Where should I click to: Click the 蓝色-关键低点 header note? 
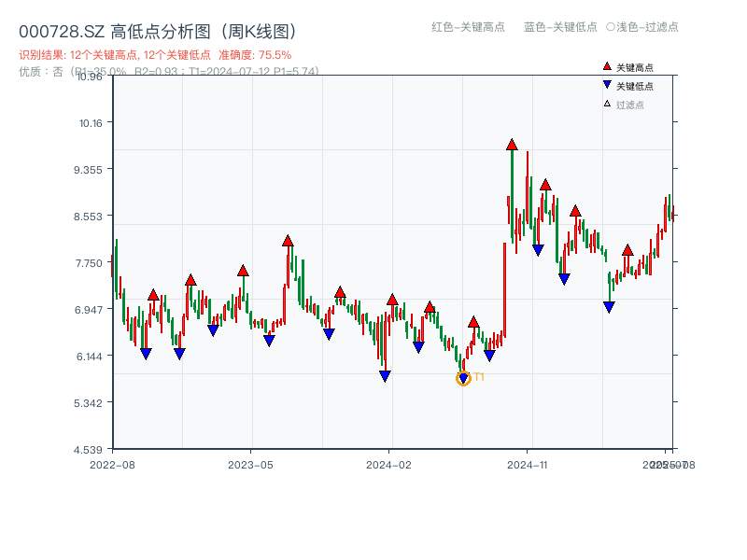click(x=560, y=27)
